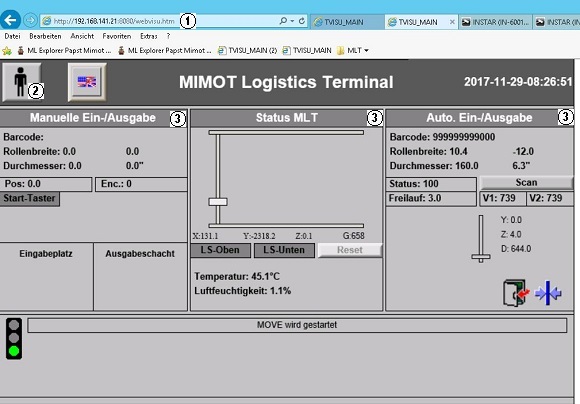Image resolution: width=580 pixels, height=404 pixels.
Task: Click the Luftfeuchtigkeit: 1.1% reading
Action: (x=243, y=291)
